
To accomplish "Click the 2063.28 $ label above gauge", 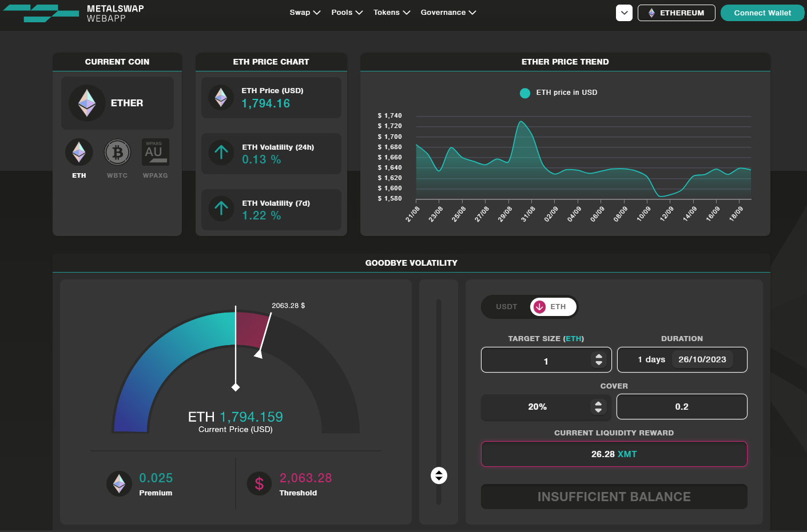I will (288, 306).
